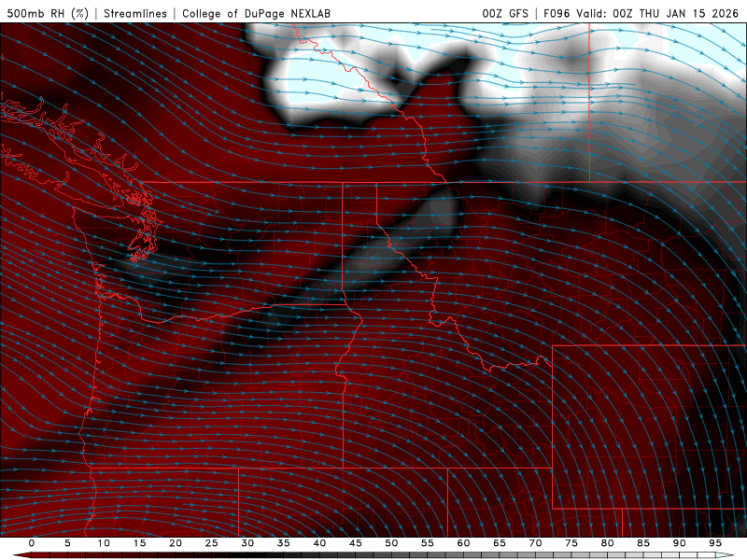The image size is (747, 560).
Task: Click the gray colorbar segment below "65"
Action: tap(504, 555)
